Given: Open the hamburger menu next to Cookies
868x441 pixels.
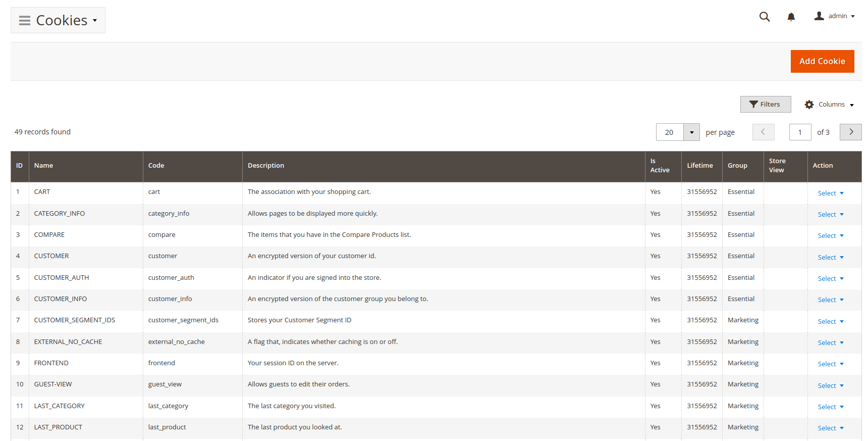Looking at the screenshot, I should 24,21.
